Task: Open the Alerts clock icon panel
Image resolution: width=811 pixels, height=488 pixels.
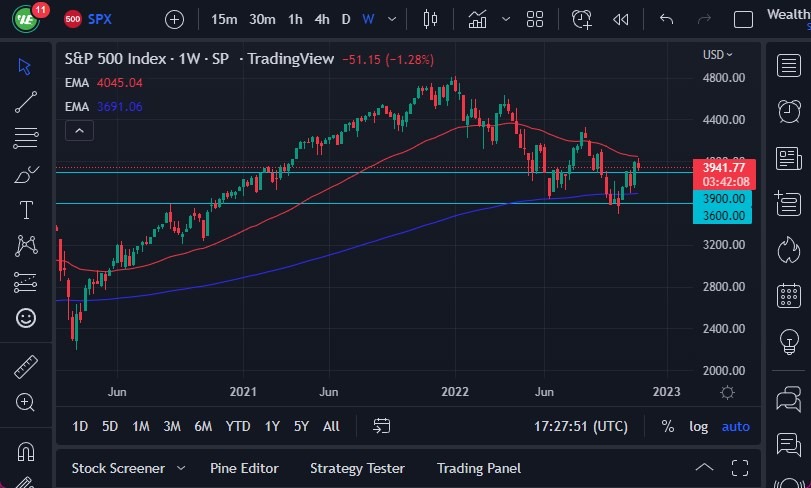Action: (x=789, y=110)
